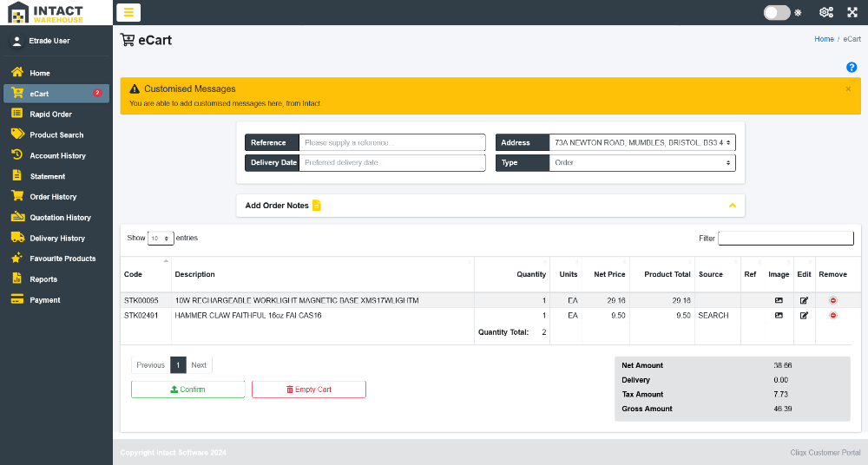Edit the HAMMER CLAW FAITHFUL line
Image resolution: width=868 pixels, height=465 pixels.
coord(804,316)
